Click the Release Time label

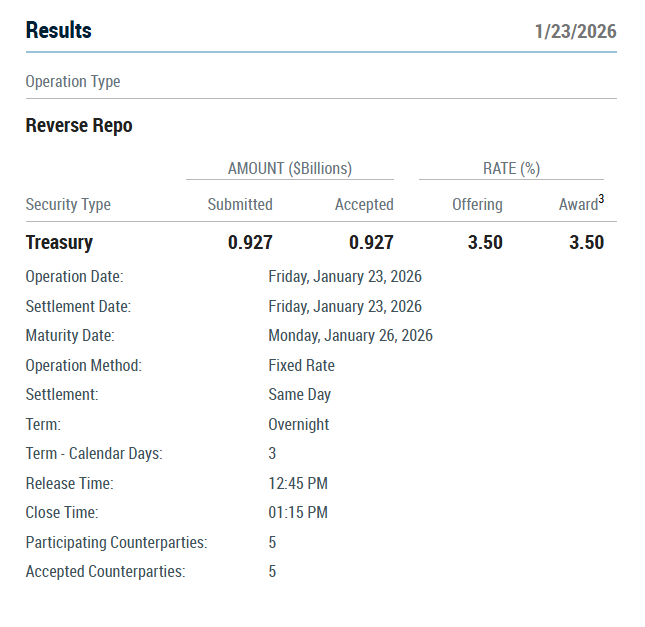70,483
